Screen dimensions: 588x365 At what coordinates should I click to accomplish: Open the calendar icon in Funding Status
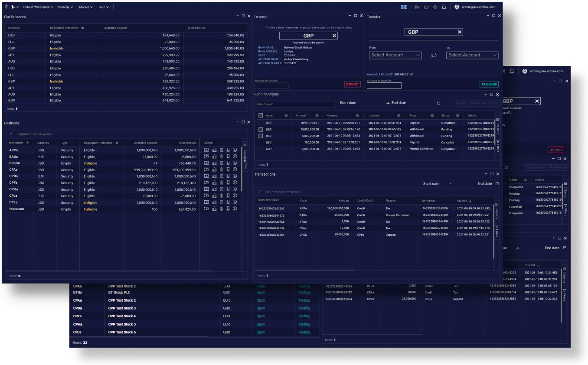[438, 103]
